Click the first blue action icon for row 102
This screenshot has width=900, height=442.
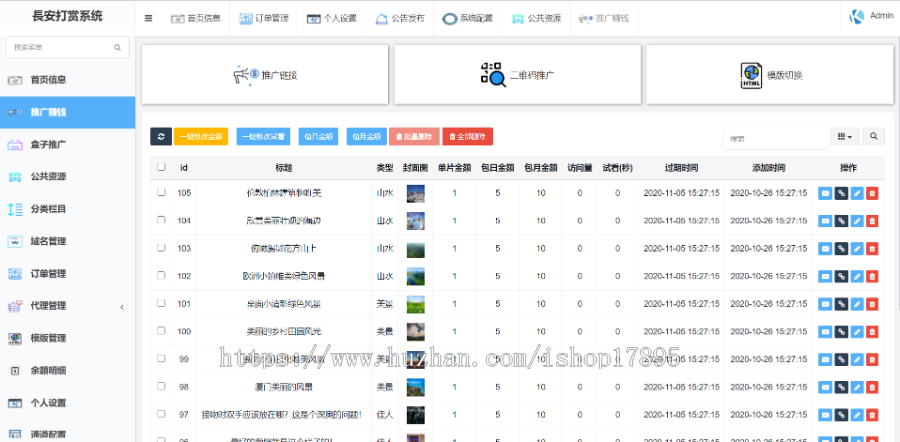coord(825,276)
